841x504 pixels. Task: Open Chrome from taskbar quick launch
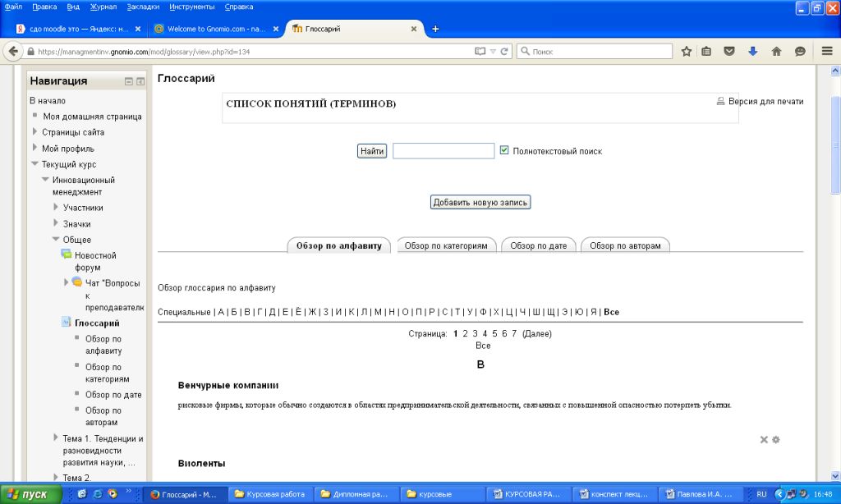[112, 494]
